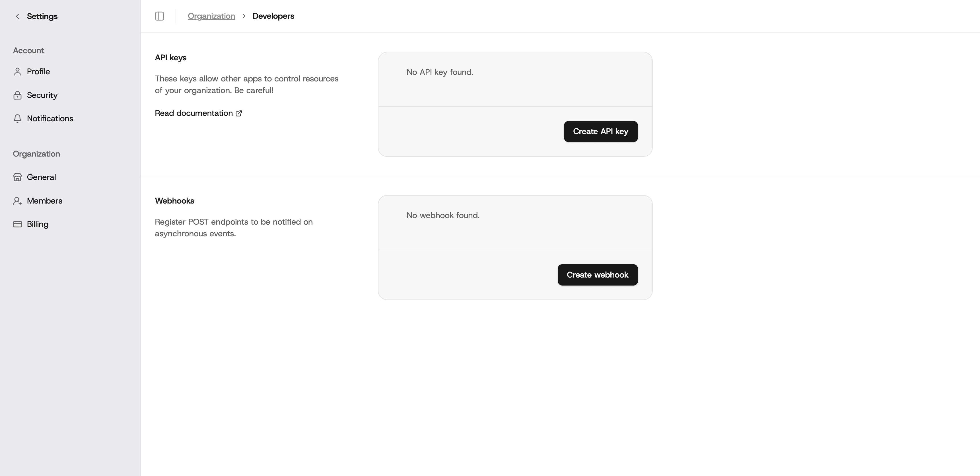Click the Profile person icon in sidebar
Viewport: 980px width, 476px height.
pyautogui.click(x=18, y=71)
